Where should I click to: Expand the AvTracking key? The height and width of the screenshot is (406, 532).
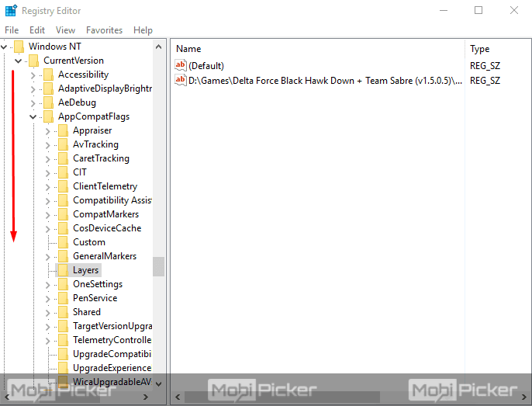point(48,145)
